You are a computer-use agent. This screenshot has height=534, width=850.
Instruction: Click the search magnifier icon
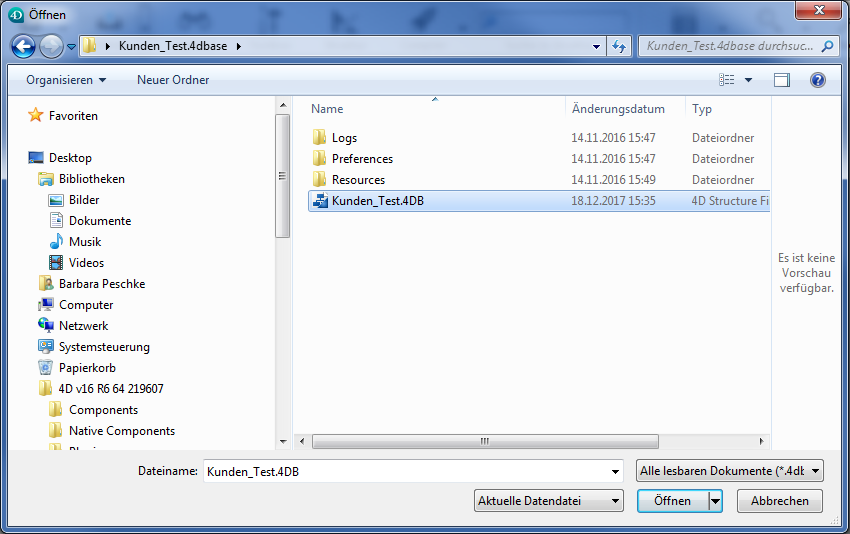point(827,47)
